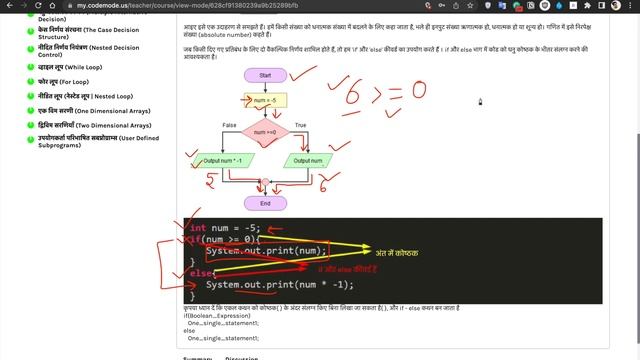Open the green extension with red badge

pyautogui.click(x=517, y=6)
